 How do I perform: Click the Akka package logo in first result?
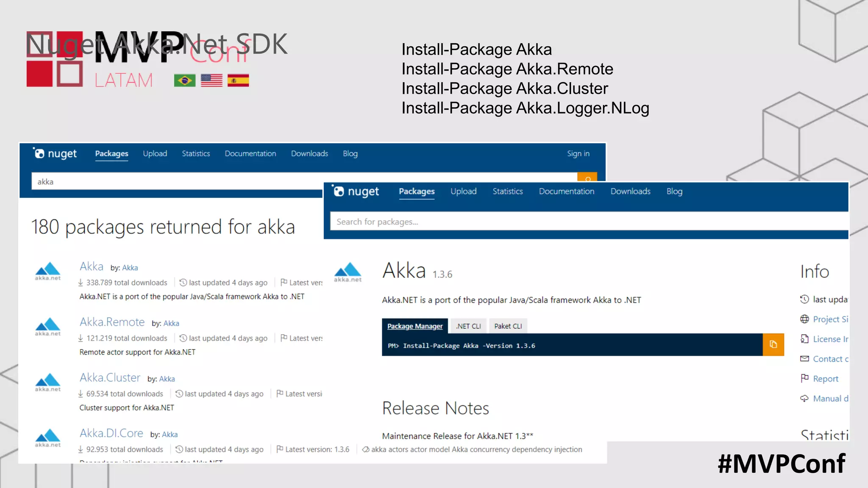[x=48, y=271]
